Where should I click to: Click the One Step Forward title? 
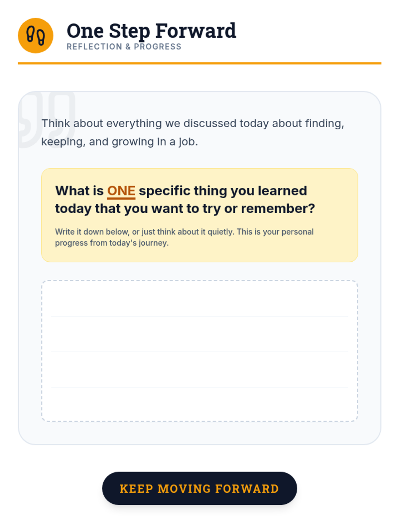point(151,31)
